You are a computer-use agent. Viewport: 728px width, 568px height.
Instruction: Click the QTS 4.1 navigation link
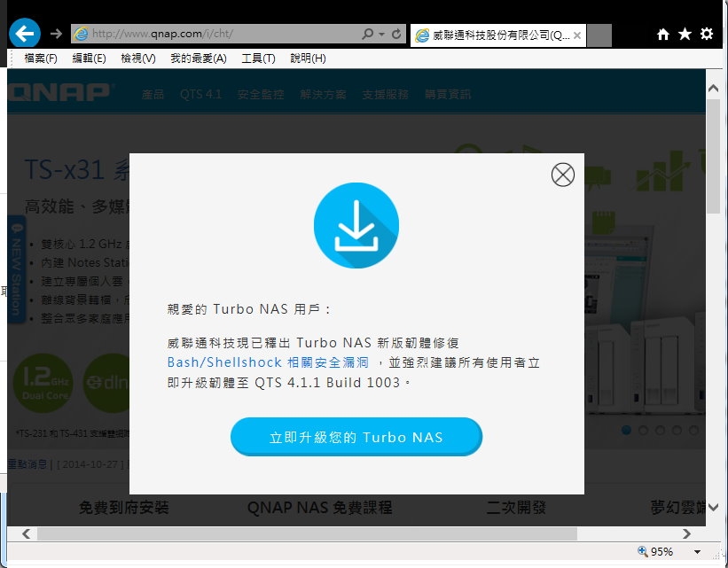coord(200,95)
